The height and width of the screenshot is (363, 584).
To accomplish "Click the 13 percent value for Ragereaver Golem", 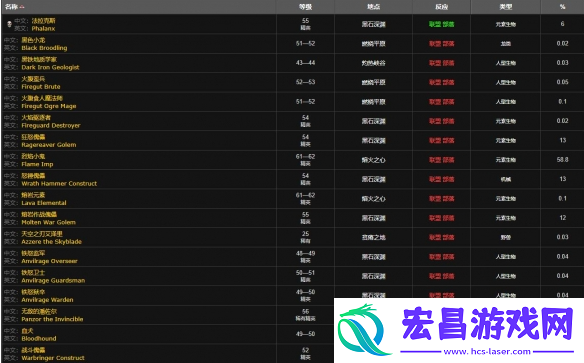I will pyautogui.click(x=562, y=140).
